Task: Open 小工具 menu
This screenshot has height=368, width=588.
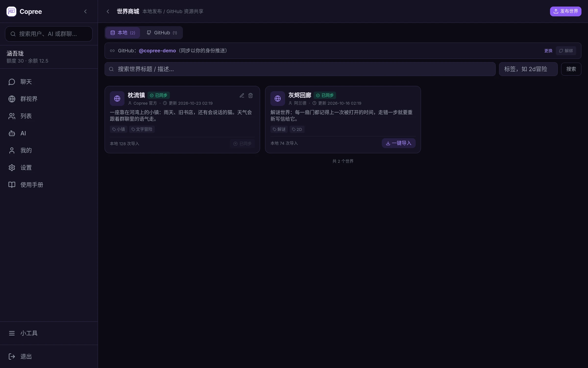Action: (x=49, y=333)
